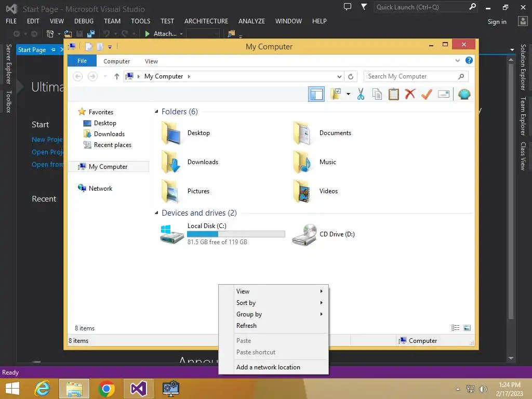This screenshot has width=532, height=399.
Task: Expand the breadcrumb arrow after My Computer
Action: click(189, 76)
